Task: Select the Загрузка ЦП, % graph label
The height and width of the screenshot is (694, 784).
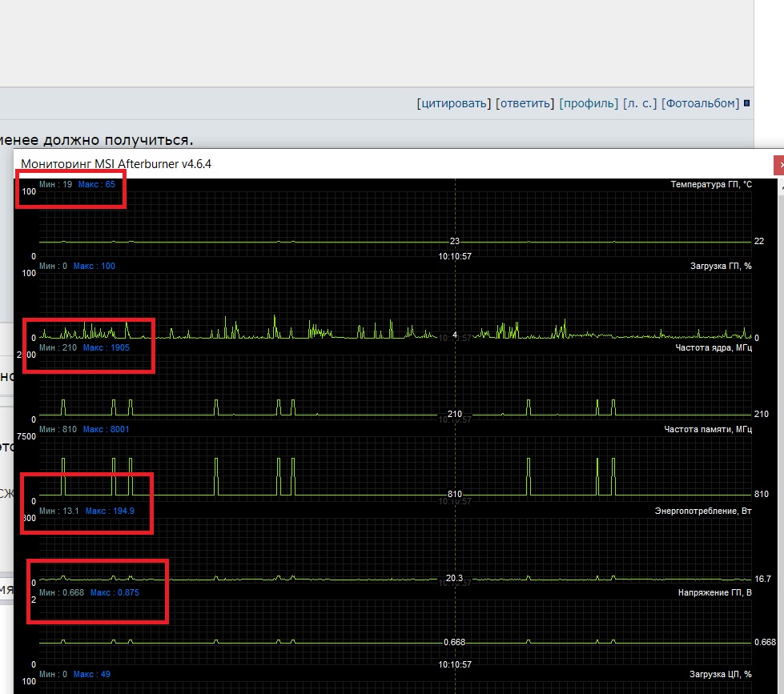Action: tap(721, 674)
